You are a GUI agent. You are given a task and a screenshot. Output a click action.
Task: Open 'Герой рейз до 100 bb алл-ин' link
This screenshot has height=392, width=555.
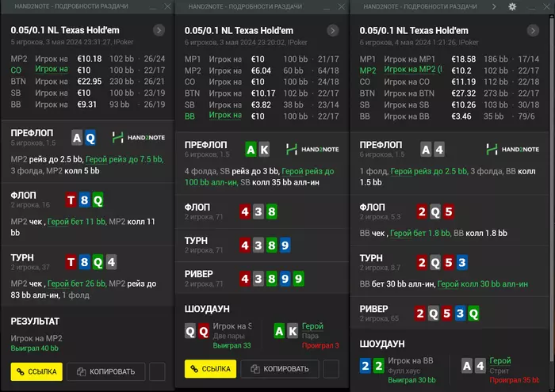point(259,177)
